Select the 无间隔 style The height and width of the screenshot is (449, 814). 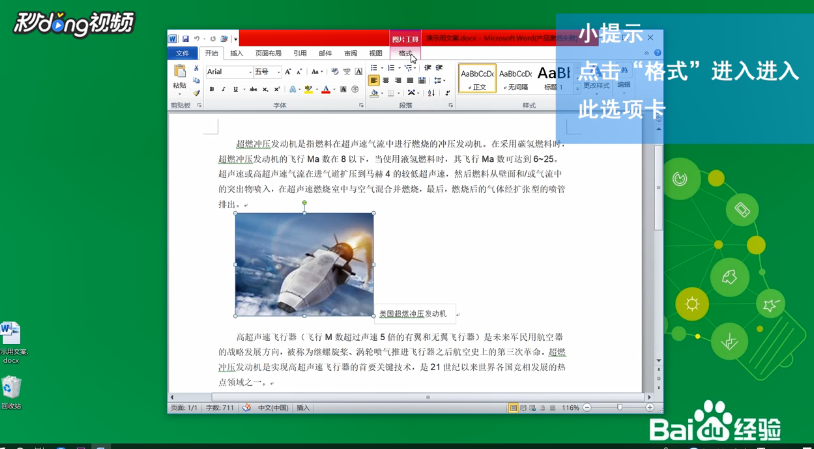pyautogui.click(x=515, y=78)
